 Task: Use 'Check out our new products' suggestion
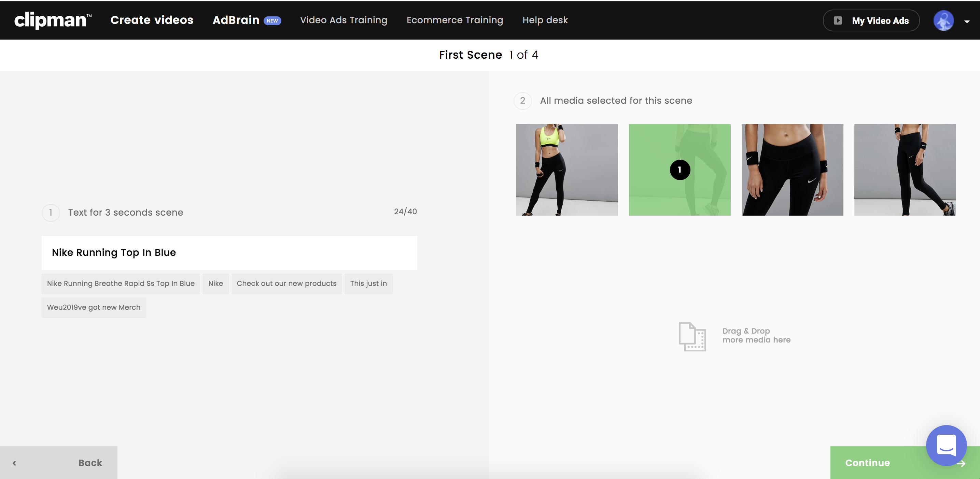[286, 284]
